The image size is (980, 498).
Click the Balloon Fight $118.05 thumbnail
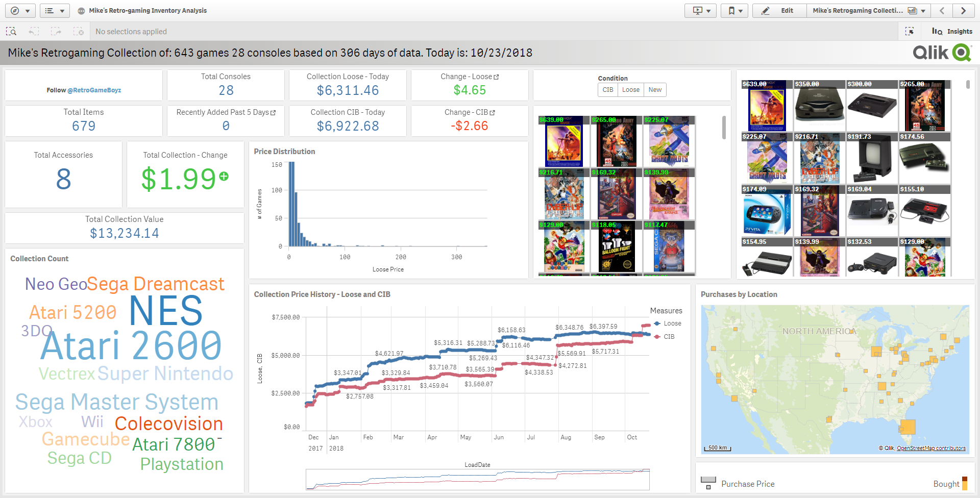tap(617, 246)
